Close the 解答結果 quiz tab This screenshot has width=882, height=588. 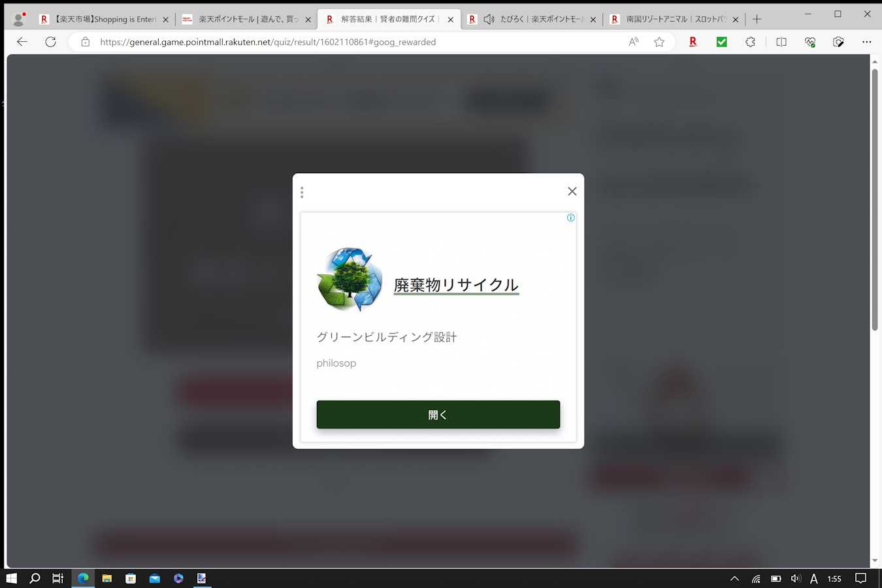450,20
